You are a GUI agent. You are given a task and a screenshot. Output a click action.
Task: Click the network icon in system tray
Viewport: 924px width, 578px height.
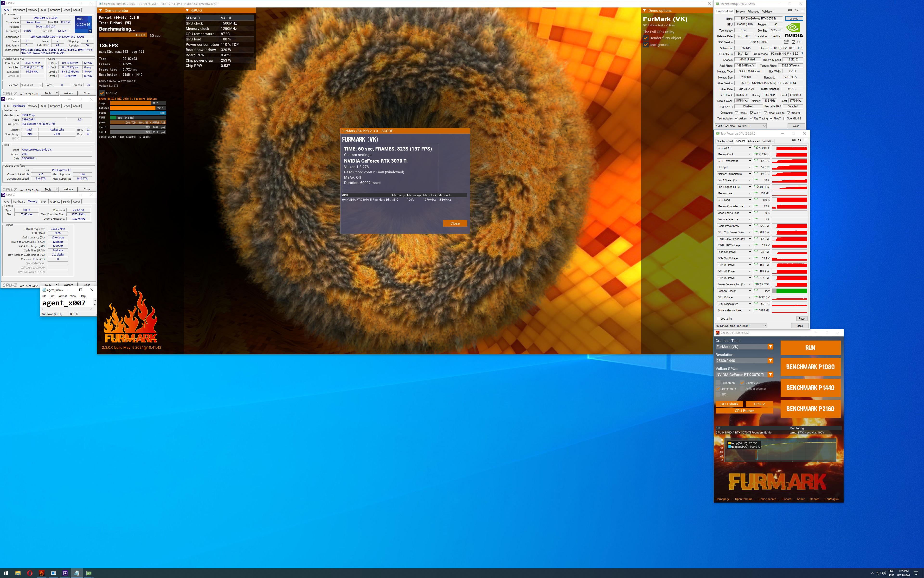[x=878, y=573]
